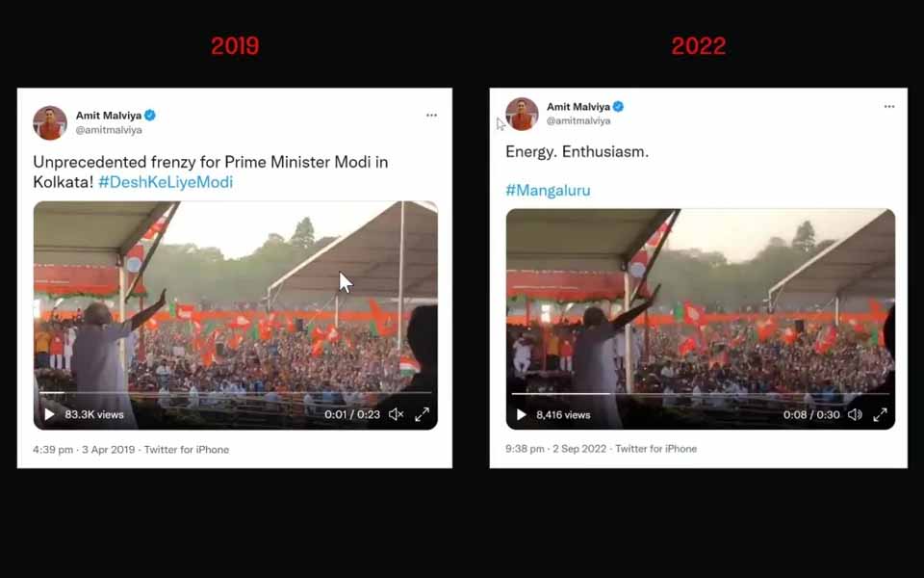Screen dimensions: 924x578
Task: Expand 2022 video to fullscreen
Action: [x=880, y=414]
